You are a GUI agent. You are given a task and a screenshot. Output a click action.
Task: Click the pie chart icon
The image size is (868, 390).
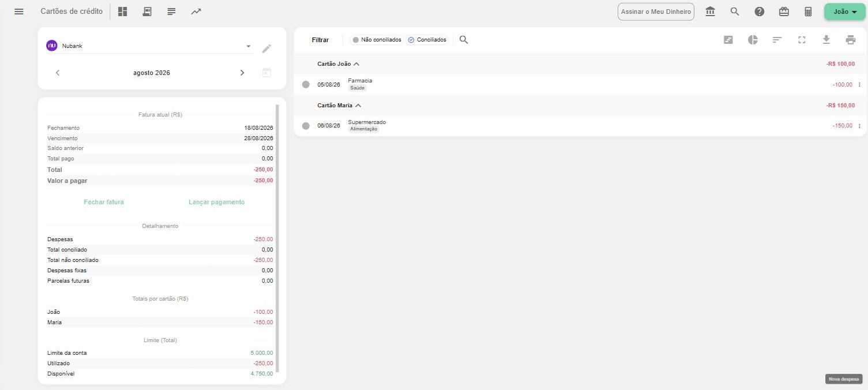(x=753, y=40)
